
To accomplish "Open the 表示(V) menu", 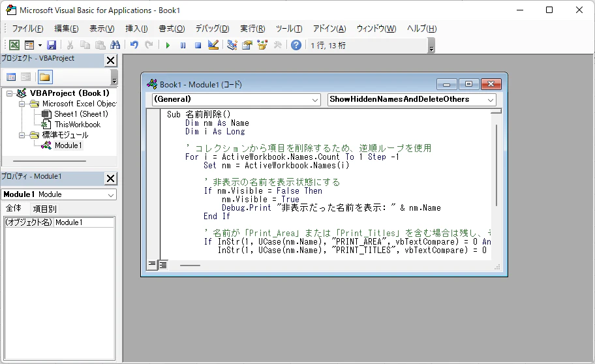I will click(x=102, y=29).
